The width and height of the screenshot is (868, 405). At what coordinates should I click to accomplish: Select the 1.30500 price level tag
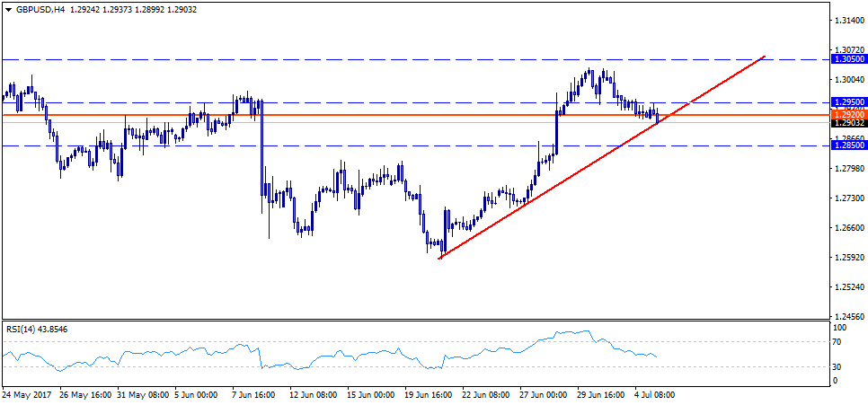(848, 58)
